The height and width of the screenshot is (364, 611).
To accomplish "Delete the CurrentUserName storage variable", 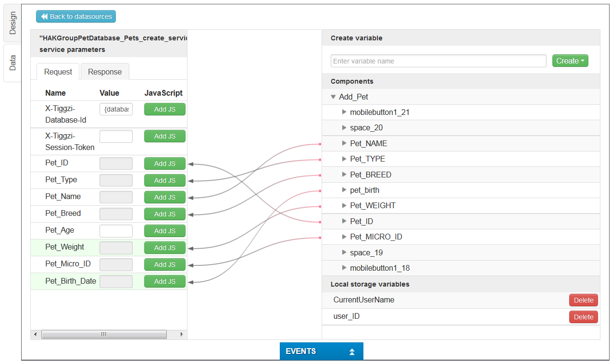I will 583,300.
